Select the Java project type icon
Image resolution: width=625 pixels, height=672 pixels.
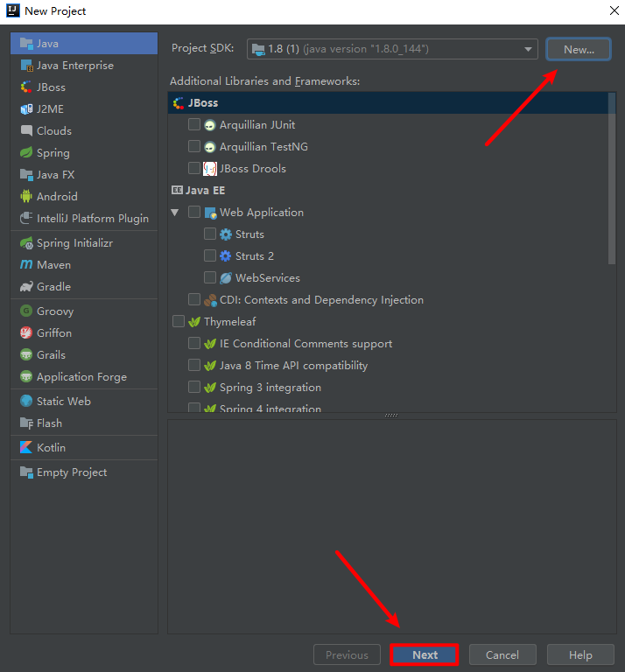[x=26, y=43]
